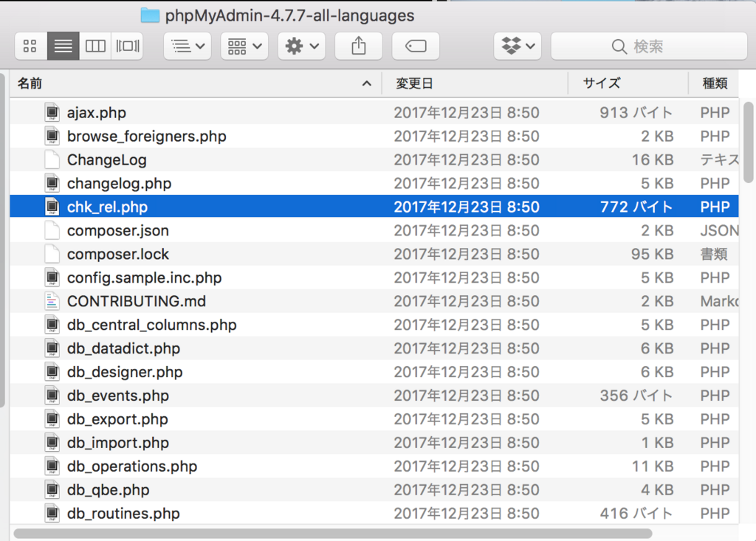Click the db_routines.php file icon

(52, 514)
